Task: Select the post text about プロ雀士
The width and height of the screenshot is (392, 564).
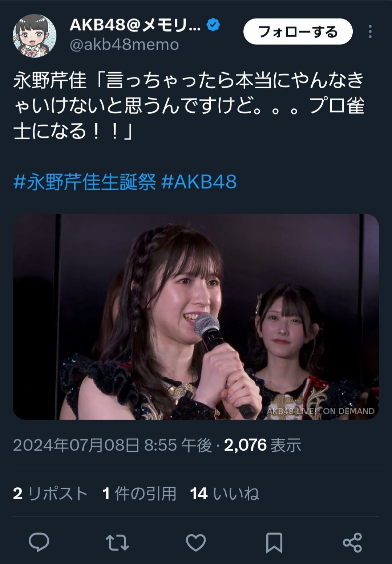Action: point(189,106)
